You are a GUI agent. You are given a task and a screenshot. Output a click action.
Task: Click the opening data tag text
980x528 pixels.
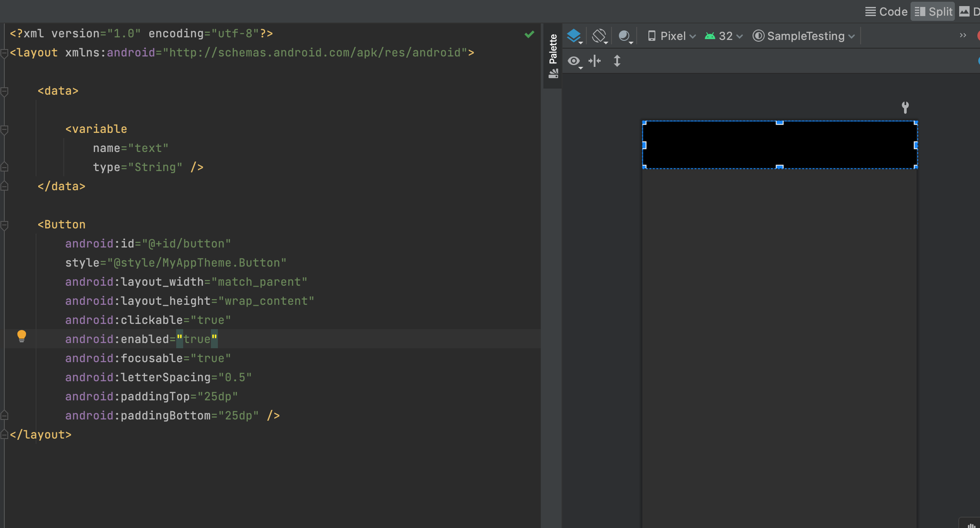tap(58, 91)
